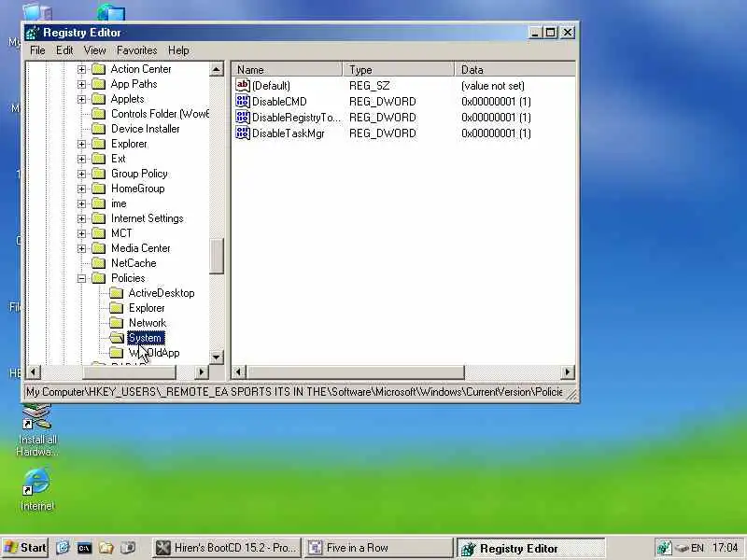Screen dimensions: 747x560
Task: Click the (value not set) data cell
Action: (493, 86)
